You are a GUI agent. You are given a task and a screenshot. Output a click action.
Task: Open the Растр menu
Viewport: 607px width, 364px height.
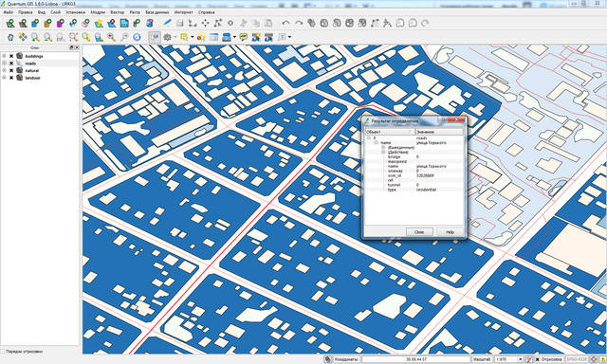click(x=135, y=12)
